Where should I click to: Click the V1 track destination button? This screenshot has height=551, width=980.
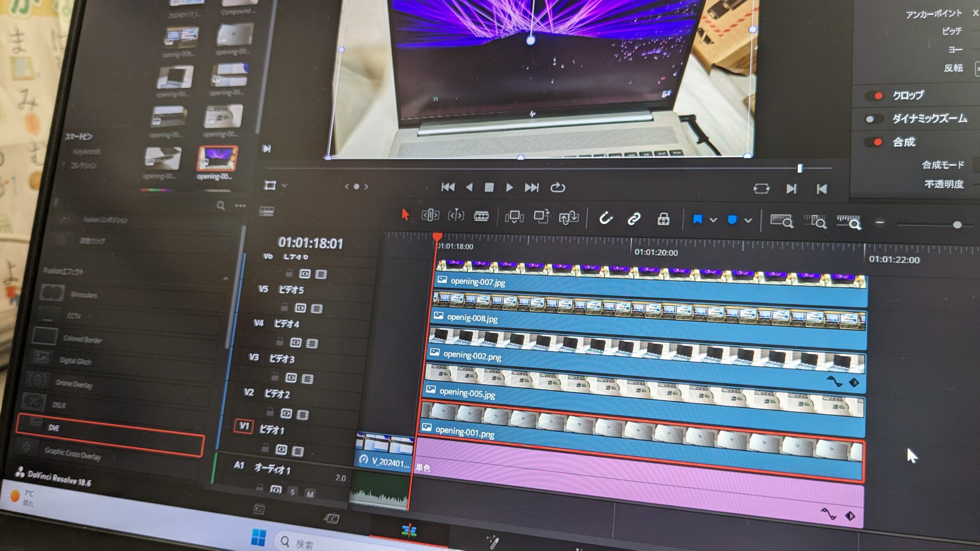(244, 426)
